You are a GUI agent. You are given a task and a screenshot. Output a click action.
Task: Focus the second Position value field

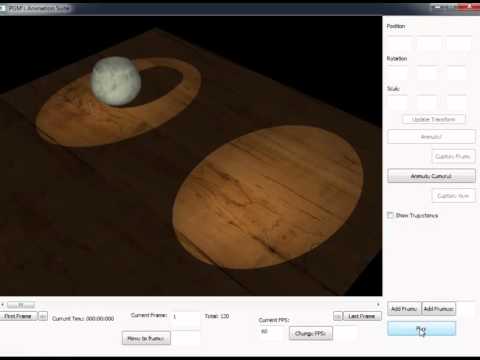click(429, 43)
